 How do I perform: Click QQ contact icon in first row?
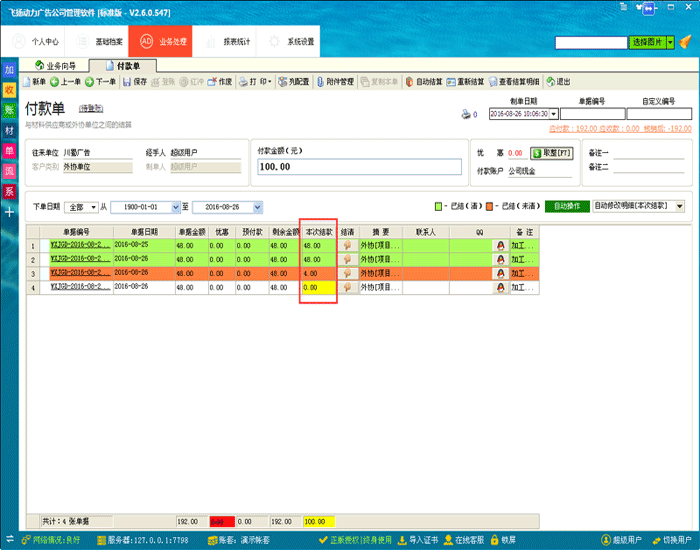point(500,245)
